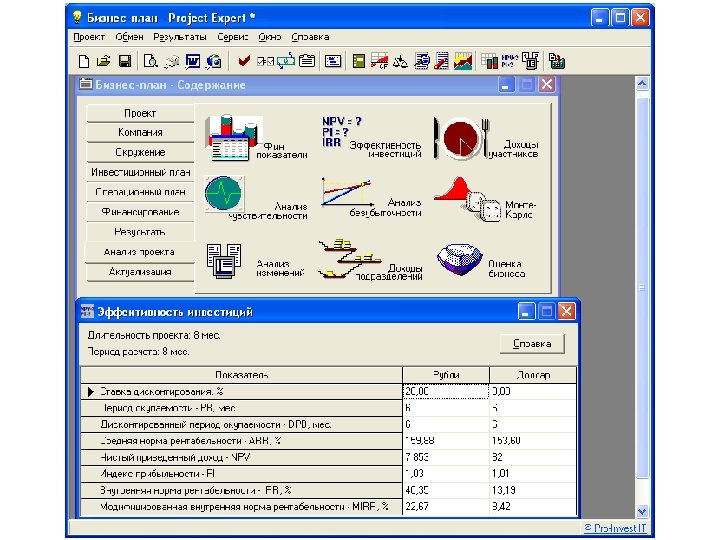Viewport: 720px width, 540px height.
Task: Click ARR Доллар value 153,60
Action: [533, 441]
